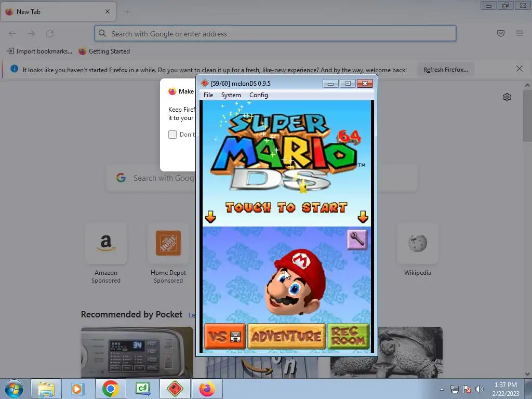Open the wrench options icon in the game

(357, 240)
